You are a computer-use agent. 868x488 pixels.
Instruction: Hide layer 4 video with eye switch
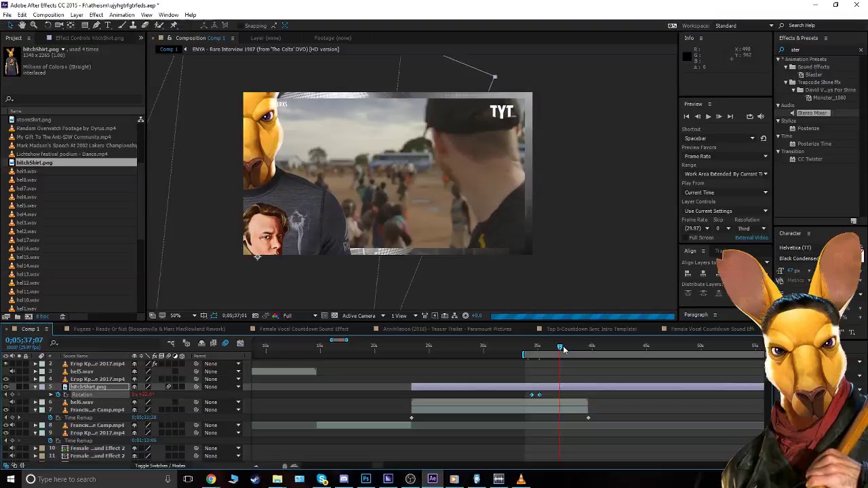6,379
